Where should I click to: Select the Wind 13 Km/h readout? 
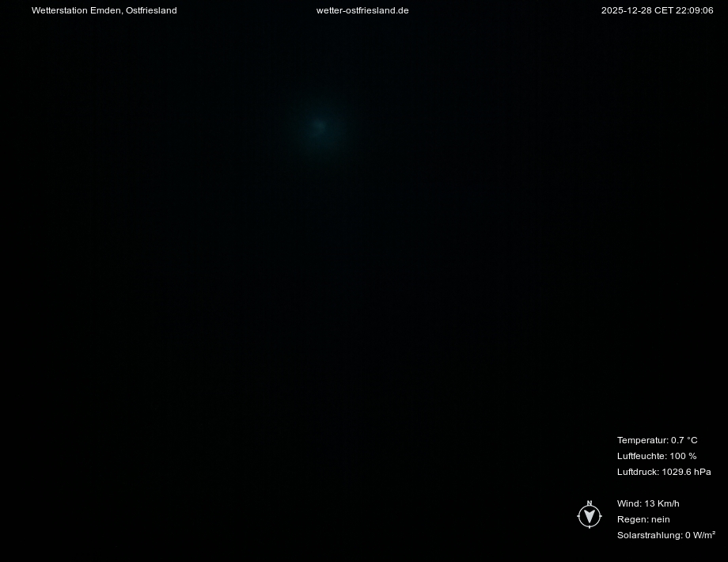[x=648, y=503]
